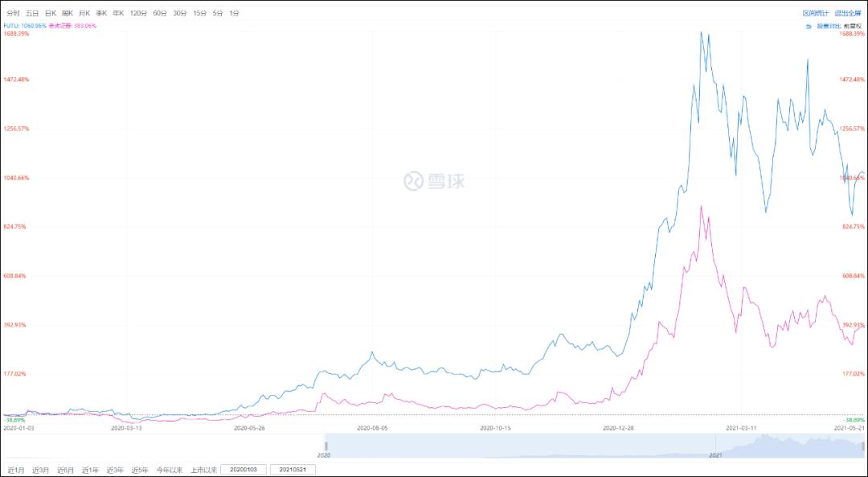Click the 上市以来 since-listing range
Image resolution: width=868 pixels, height=477 pixels.
tap(203, 470)
